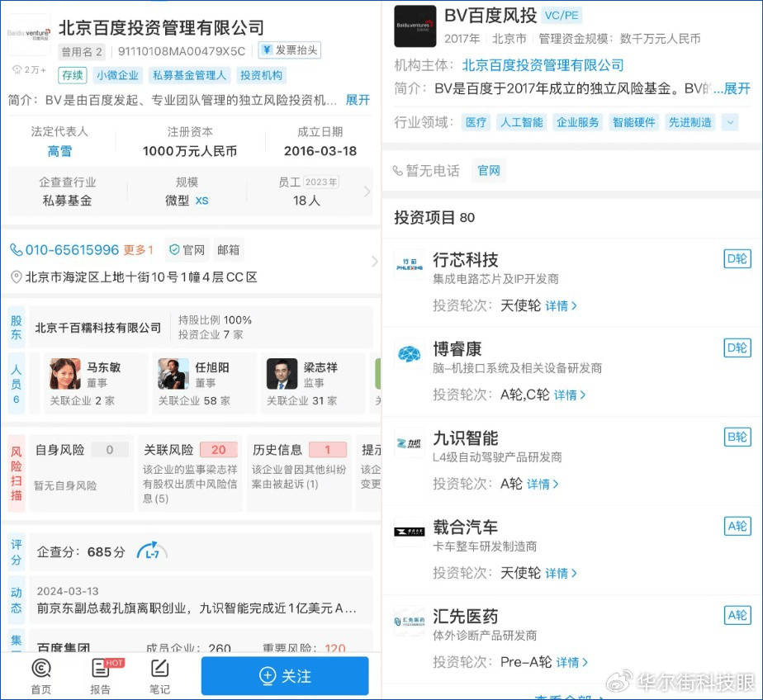
Task: Click the 企查分 L-7 rating gauge icon
Action: coord(152,551)
